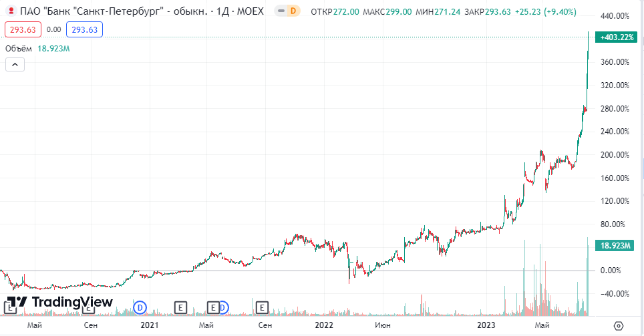Screen dimensions: 644x336
Task: Click the red flag symbol logo beside the title
Action: 11,11
